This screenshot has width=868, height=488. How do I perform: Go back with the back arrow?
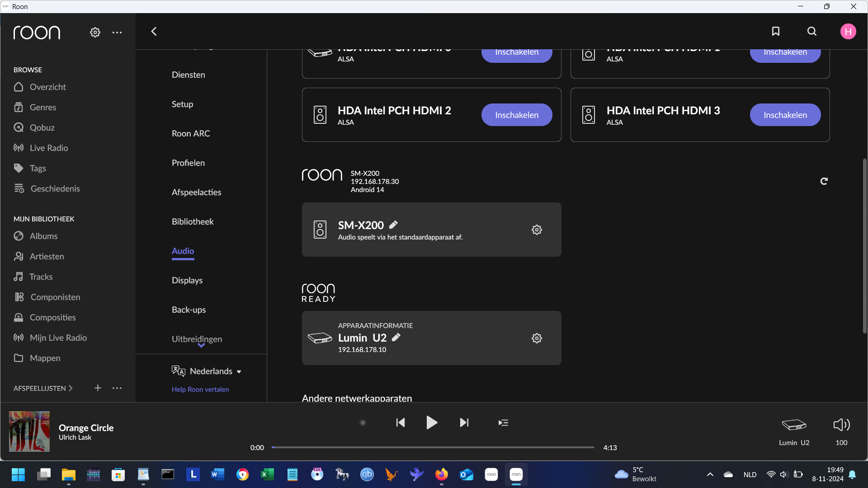[154, 31]
